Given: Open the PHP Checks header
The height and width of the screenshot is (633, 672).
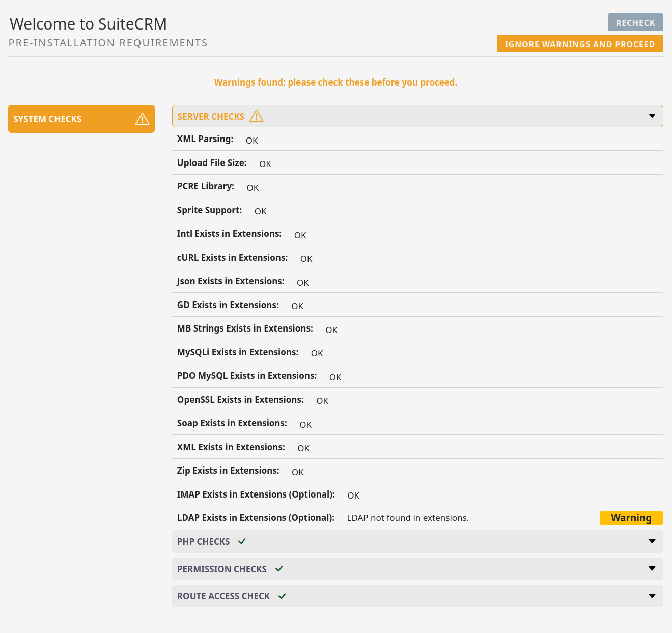Looking at the screenshot, I should click(x=203, y=542).
